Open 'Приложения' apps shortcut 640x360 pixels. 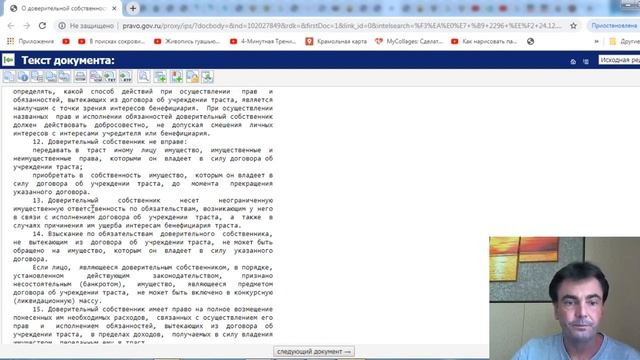click(31, 41)
